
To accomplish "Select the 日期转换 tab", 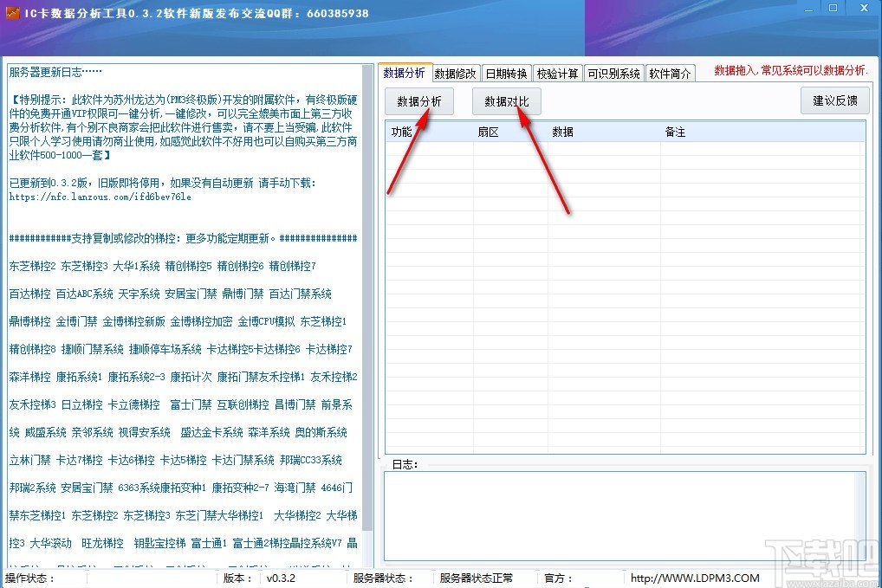I will (x=506, y=74).
